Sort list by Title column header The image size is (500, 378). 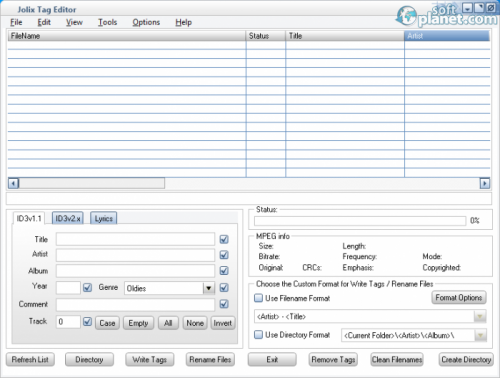click(x=345, y=36)
